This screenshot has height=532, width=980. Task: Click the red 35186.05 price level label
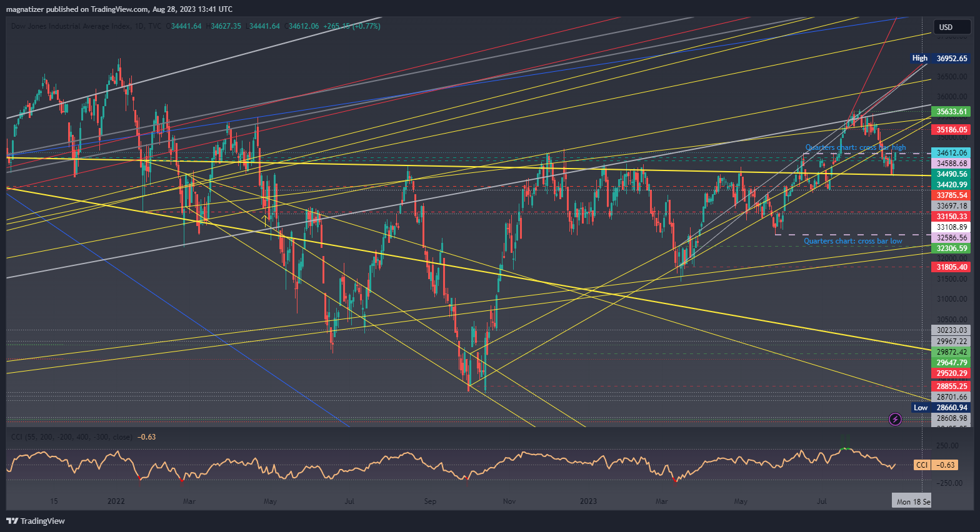(x=951, y=130)
